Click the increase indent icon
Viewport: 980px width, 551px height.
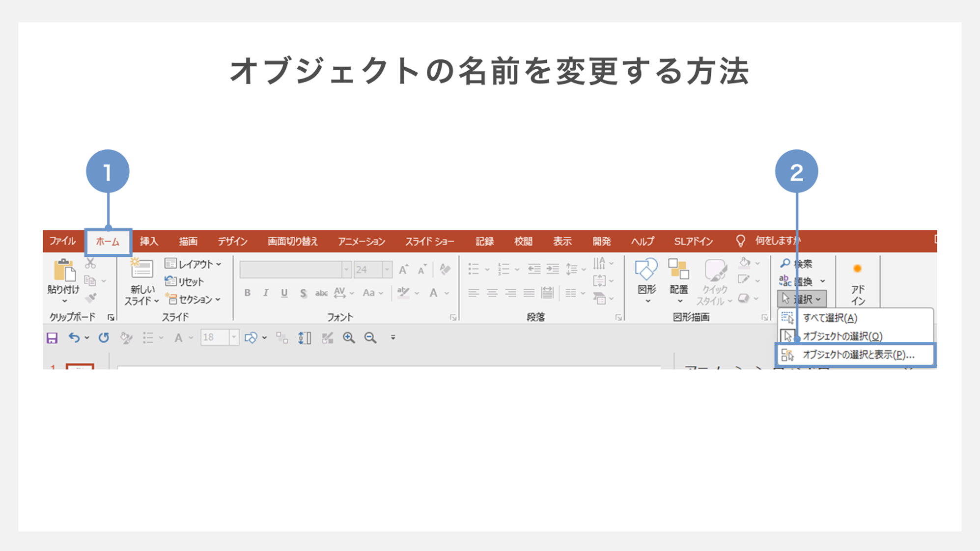coord(553,269)
